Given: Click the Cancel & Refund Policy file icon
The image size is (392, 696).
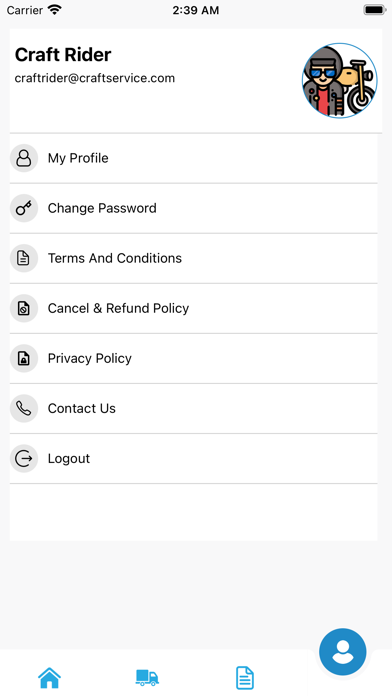Looking at the screenshot, I should click(x=24, y=308).
